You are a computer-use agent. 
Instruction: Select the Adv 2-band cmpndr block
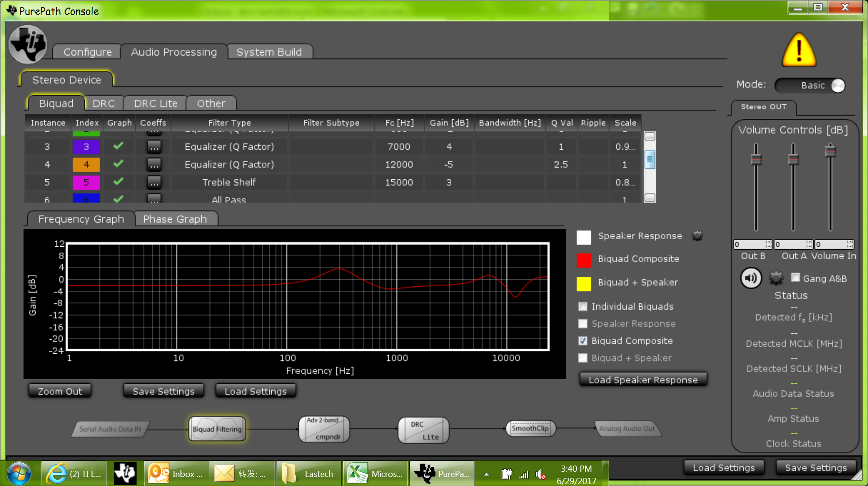pos(324,429)
